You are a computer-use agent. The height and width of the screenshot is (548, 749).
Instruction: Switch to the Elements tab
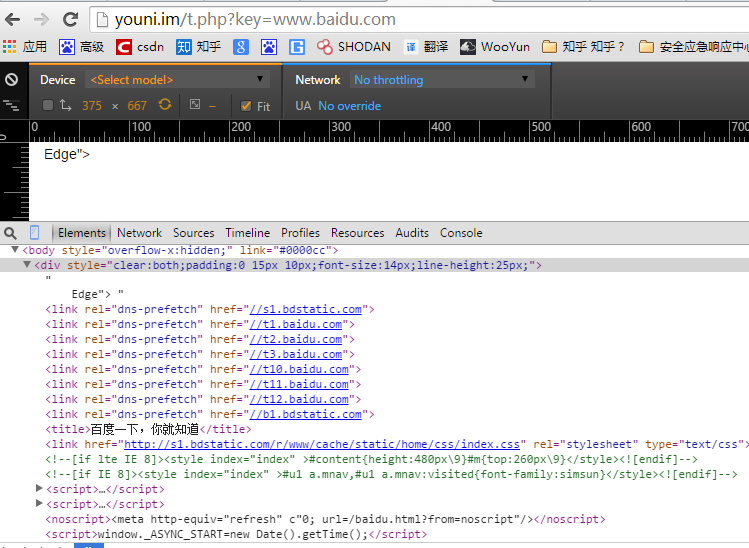coord(82,233)
